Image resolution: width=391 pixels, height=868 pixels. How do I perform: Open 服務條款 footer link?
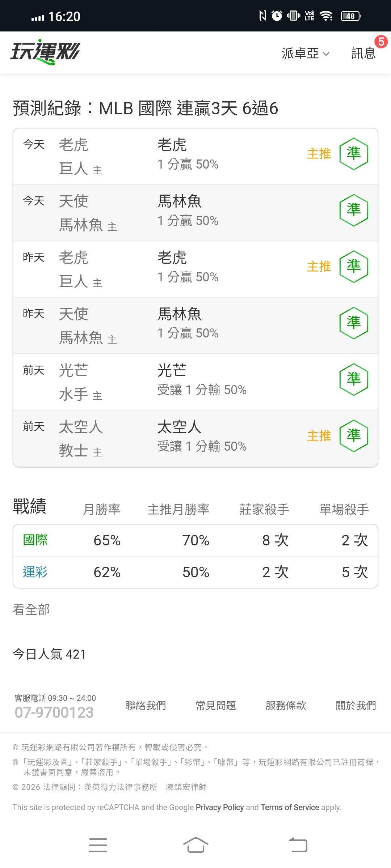[x=286, y=705]
